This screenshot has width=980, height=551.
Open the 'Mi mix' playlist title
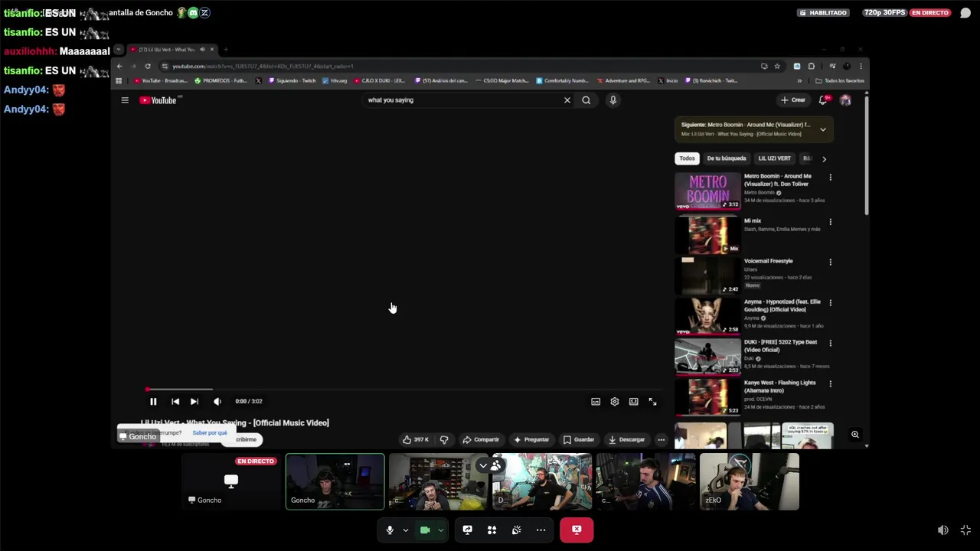pyautogui.click(x=753, y=220)
